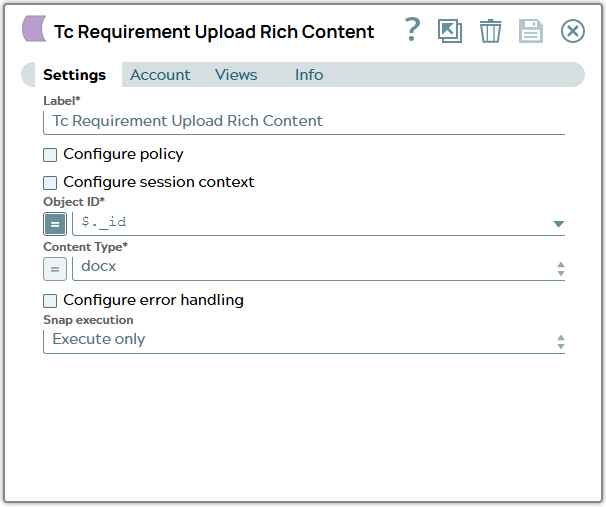Click the dialog title Tc Requirement Upload Rich Content
Viewport: 606px width, 507px height.
pyautogui.click(x=214, y=31)
